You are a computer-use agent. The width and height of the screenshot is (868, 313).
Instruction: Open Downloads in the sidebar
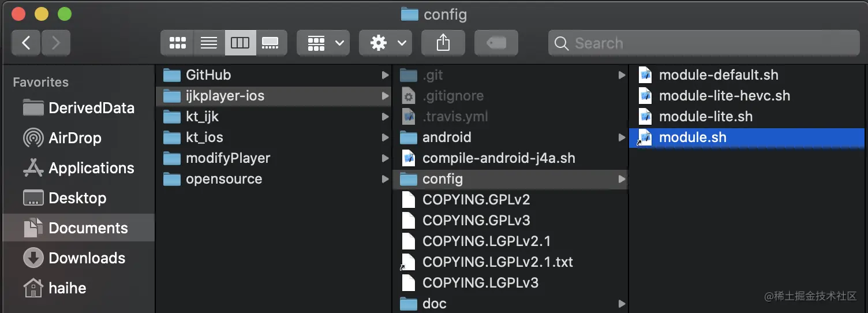coord(78,258)
